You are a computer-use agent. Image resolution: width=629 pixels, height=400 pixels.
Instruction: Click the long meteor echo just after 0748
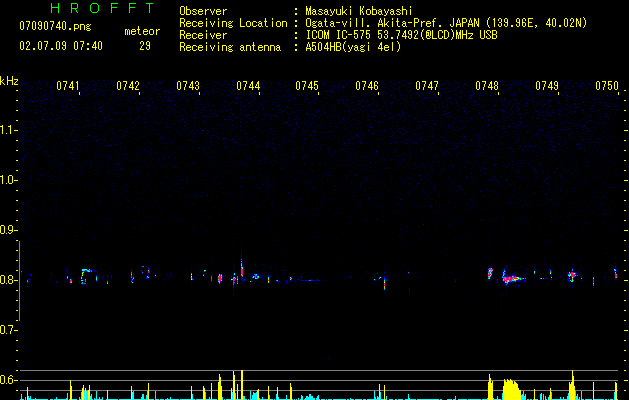(x=513, y=278)
